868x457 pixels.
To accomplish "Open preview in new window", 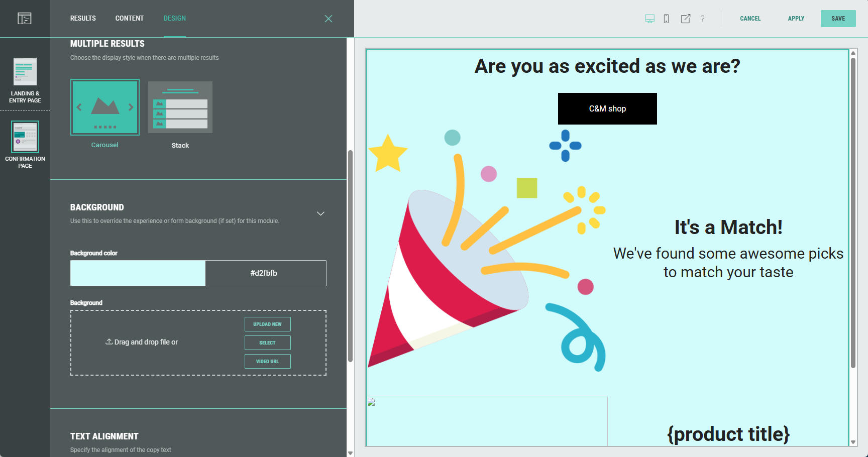I will (x=685, y=19).
